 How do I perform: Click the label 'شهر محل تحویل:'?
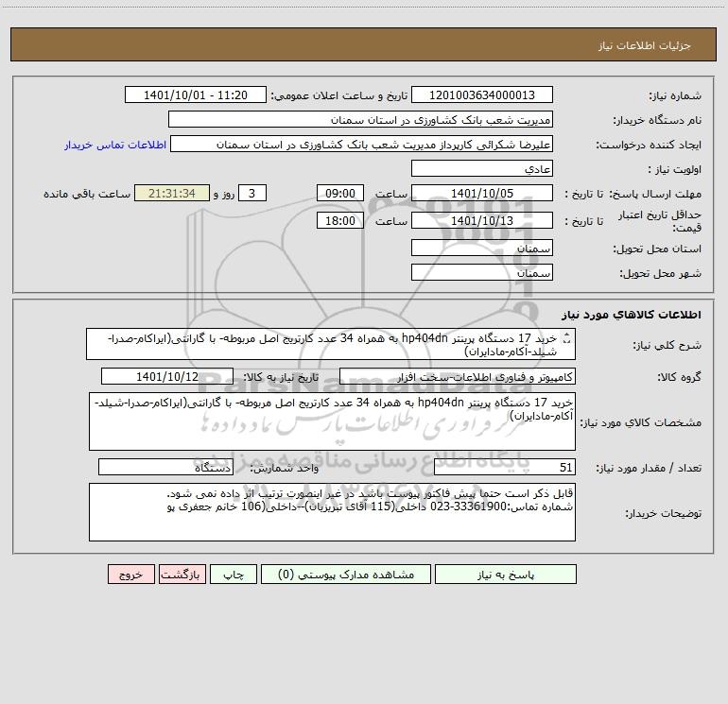(661, 274)
